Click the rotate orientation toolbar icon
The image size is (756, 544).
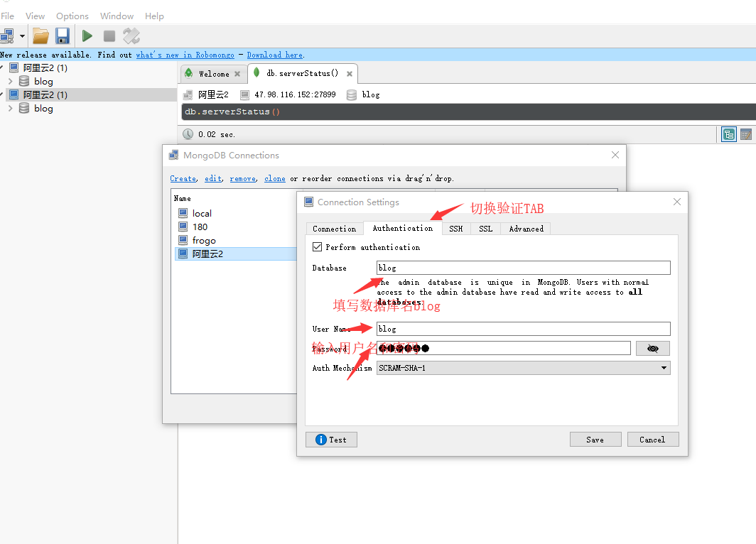click(131, 36)
